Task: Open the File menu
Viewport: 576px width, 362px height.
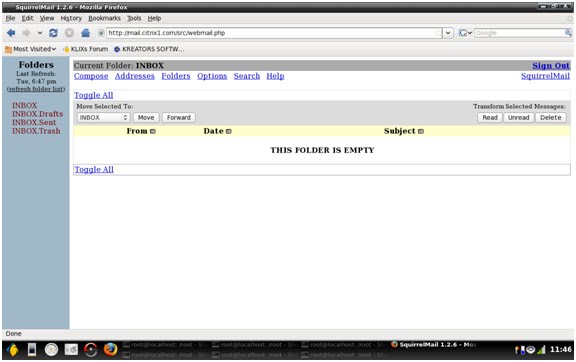Action: [x=10, y=18]
